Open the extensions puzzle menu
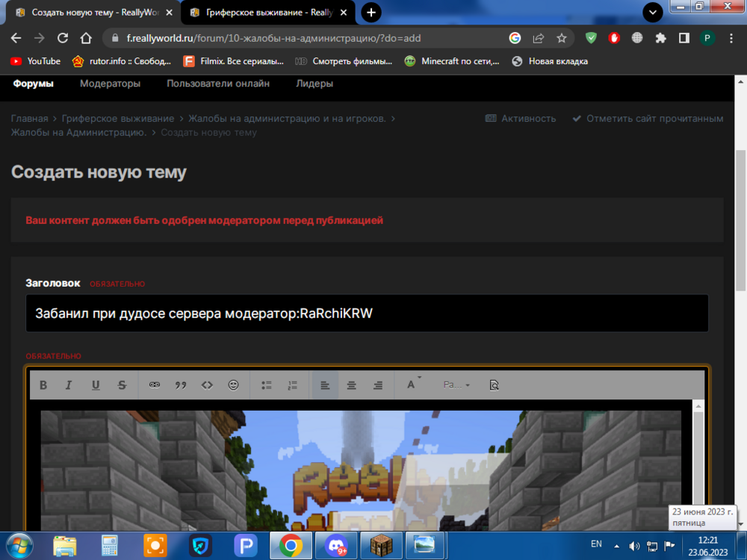 click(x=660, y=38)
